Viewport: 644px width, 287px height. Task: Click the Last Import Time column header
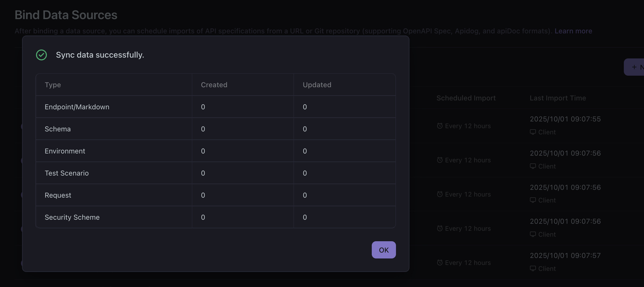558,98
